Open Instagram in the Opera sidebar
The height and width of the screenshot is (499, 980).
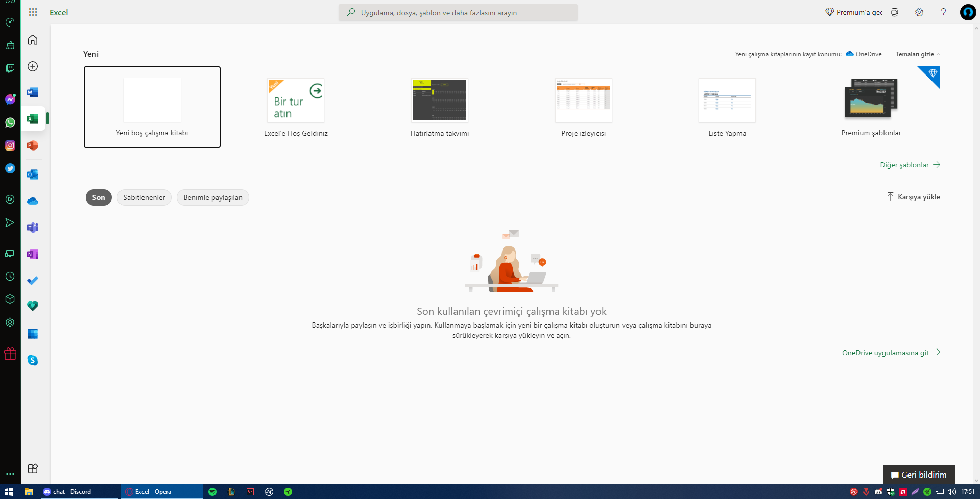[x=10, y=145]
